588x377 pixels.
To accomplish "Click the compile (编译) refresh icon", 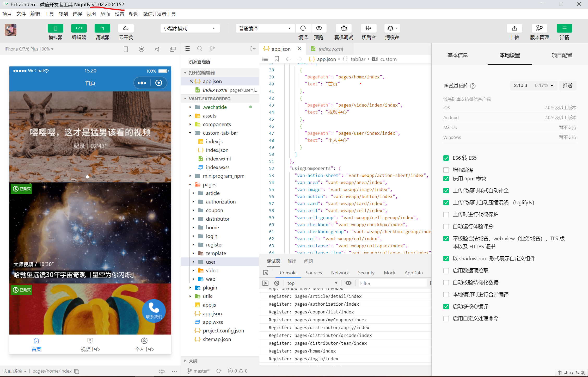I will [x=303, y=28].
